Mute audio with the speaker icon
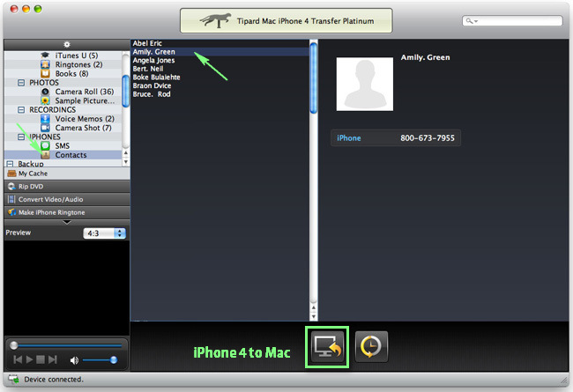Viewport: 573px width, 392px height. (x=74, y=360)
